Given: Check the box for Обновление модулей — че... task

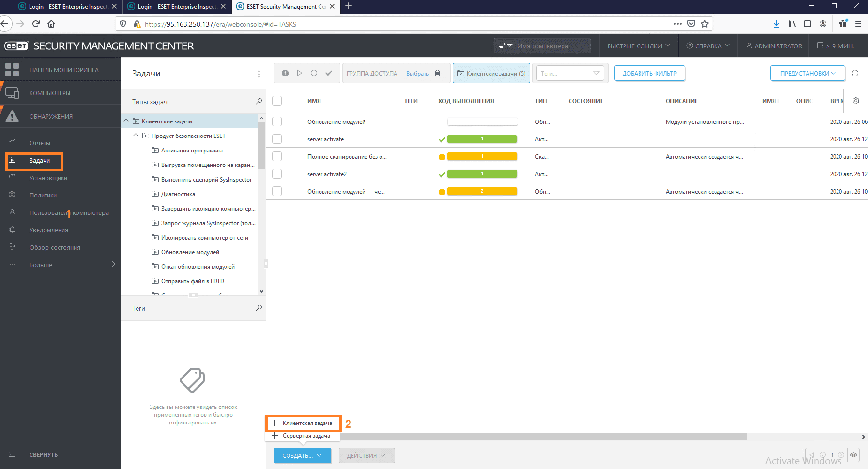Looking at the screenshot, I should pos(277,191).
